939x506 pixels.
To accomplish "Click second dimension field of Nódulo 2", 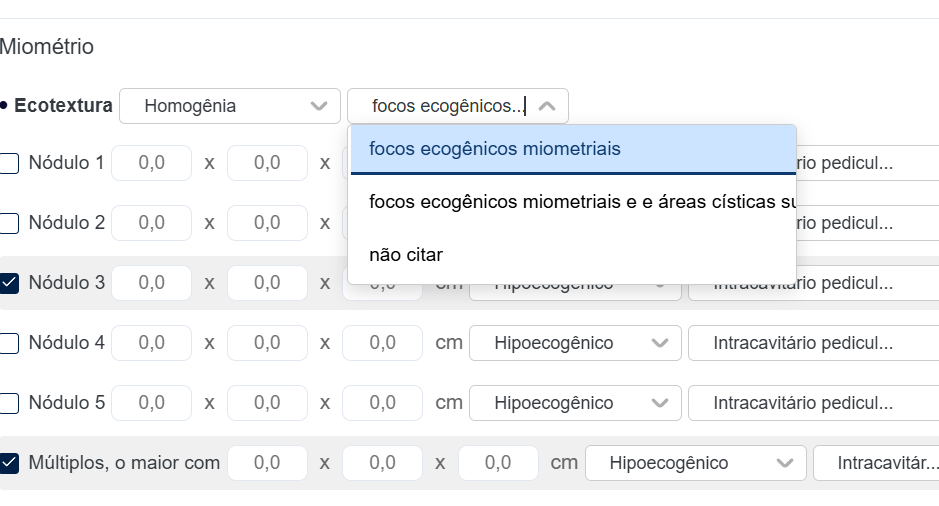I will [267, 223].
